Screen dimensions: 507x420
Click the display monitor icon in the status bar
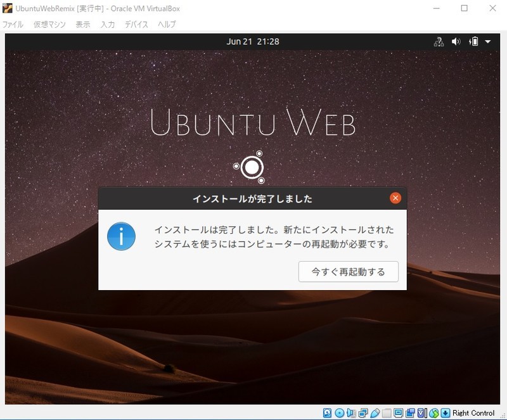point(399,413)
